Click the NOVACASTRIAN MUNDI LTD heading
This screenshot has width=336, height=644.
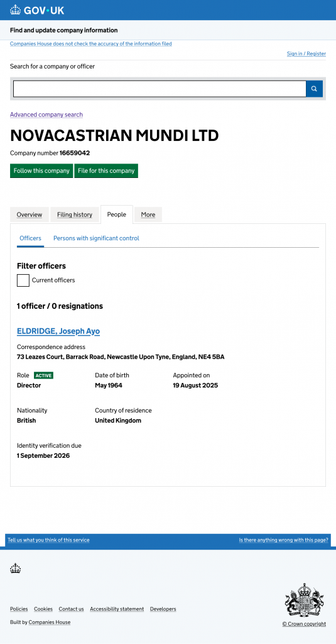[114, 136]
